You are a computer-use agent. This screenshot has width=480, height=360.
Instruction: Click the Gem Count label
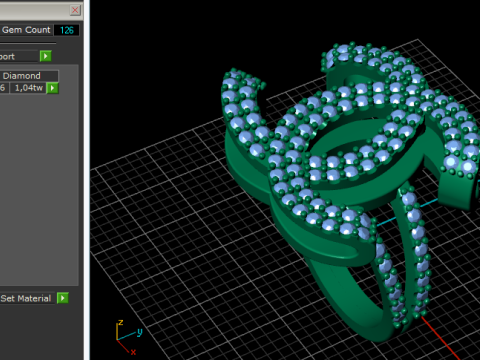(x=26, y=30)
